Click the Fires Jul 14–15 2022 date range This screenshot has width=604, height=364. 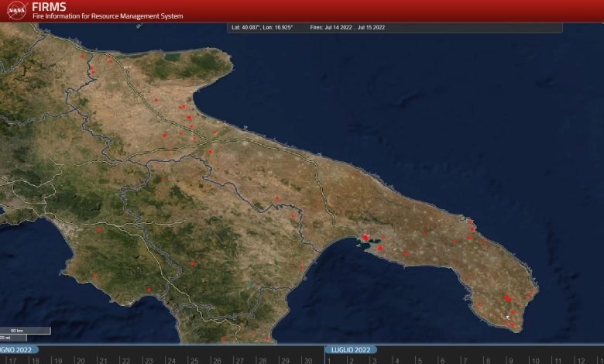(348, 27)
